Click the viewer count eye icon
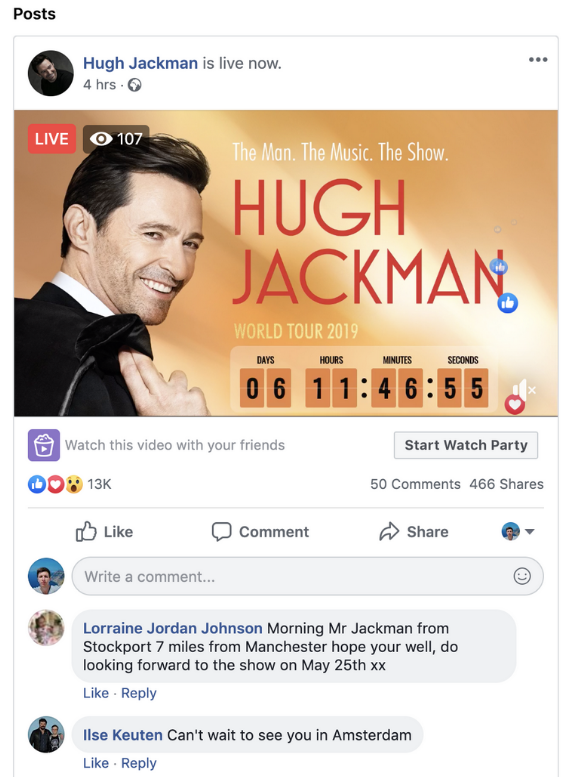This screenshot has width=569, height=777. (101, 139)
